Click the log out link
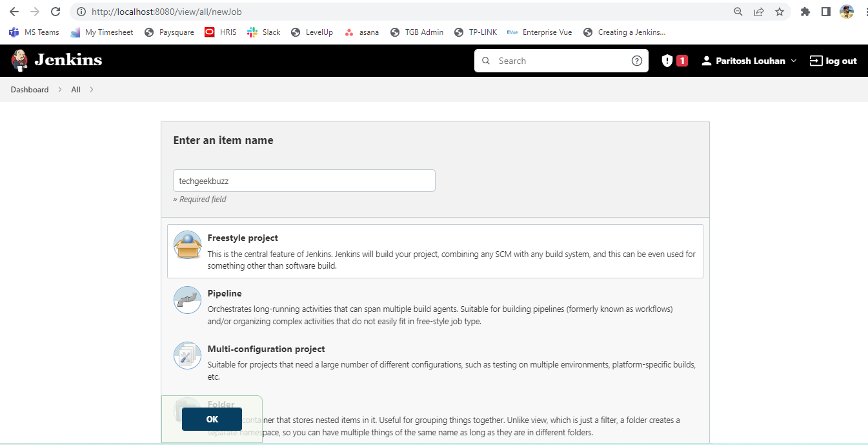The image size is (868, 445). pyautogui.click(x=833, y=61)
